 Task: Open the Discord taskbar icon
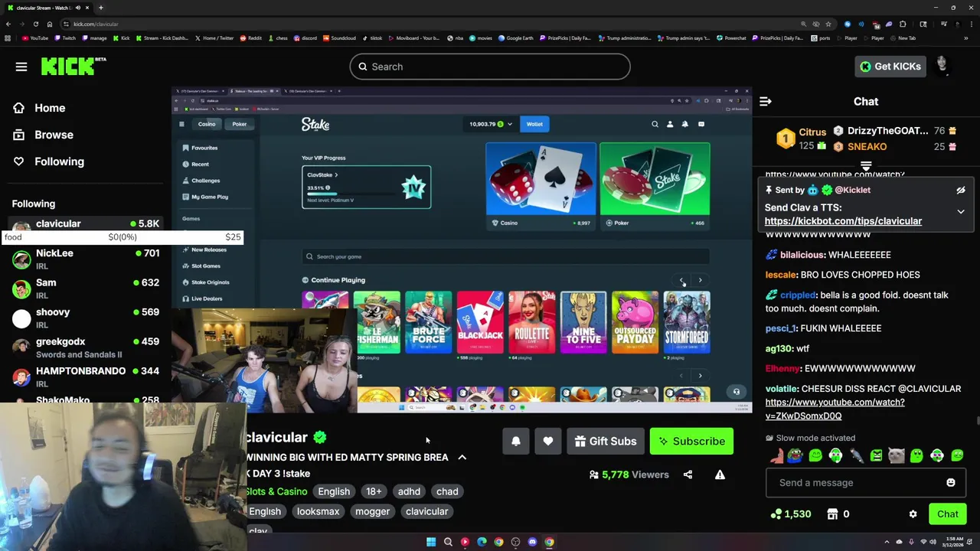[532, 542]
